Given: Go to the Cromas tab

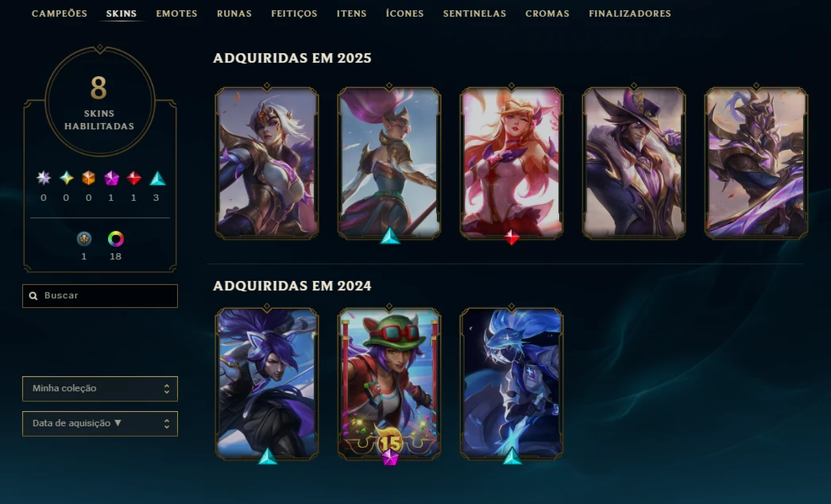Looking at the screenshot, I should [x=547, y=13].
